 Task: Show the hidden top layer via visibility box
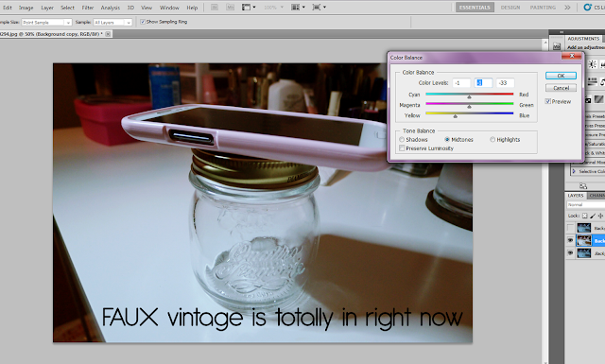pos(570,228)
